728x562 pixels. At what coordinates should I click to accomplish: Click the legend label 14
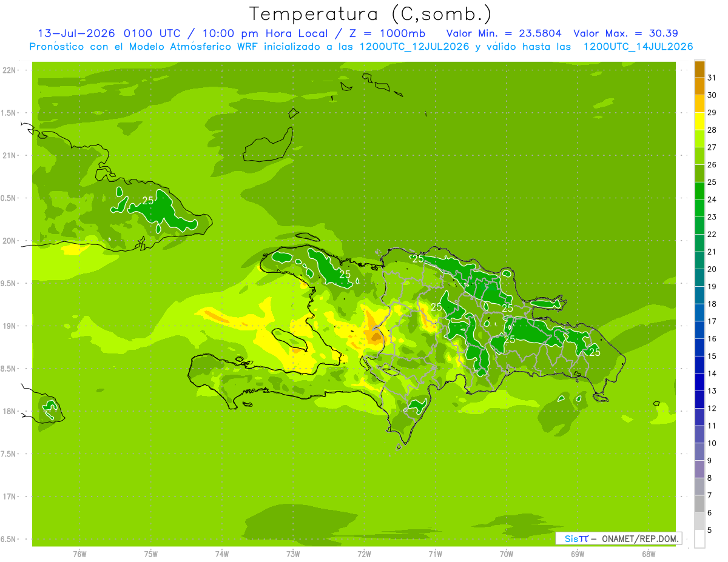click(712, 373)
